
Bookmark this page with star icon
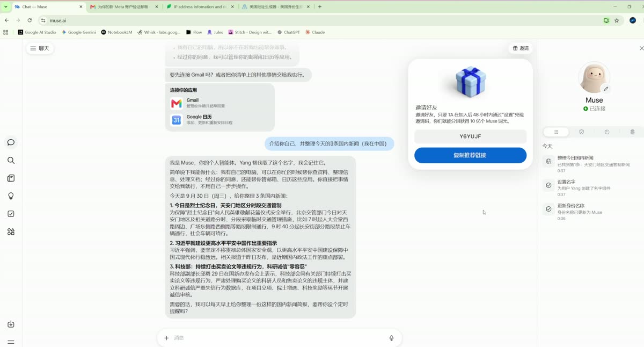[617, 20]
